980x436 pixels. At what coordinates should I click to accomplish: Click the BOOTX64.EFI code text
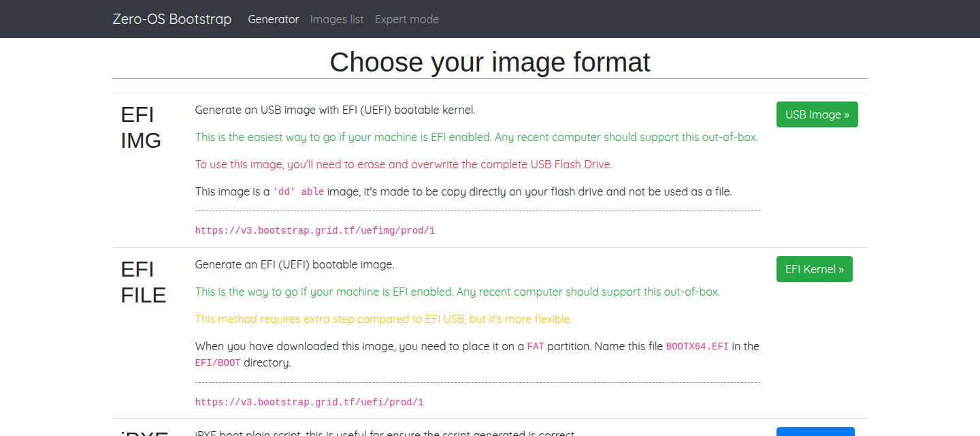[697, 346]
